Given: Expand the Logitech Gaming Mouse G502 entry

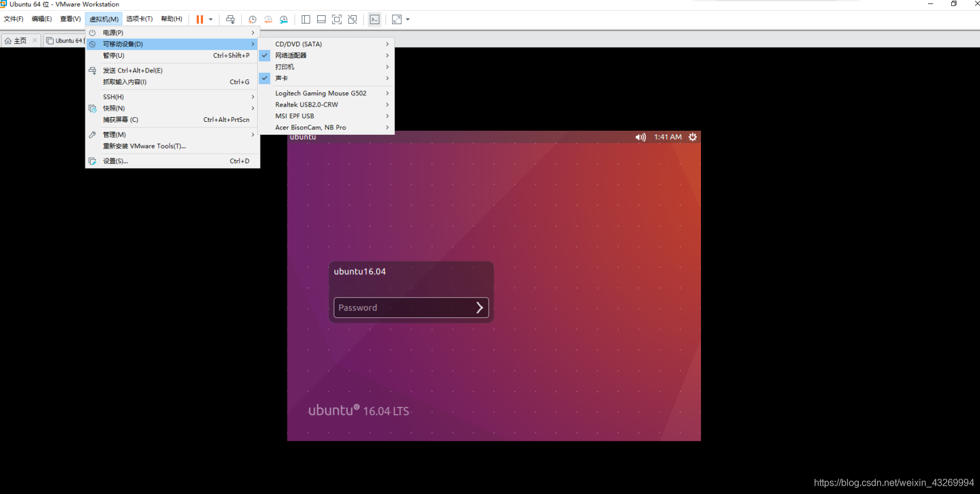Looking at the screenshot, I should (x=327, y=94).
